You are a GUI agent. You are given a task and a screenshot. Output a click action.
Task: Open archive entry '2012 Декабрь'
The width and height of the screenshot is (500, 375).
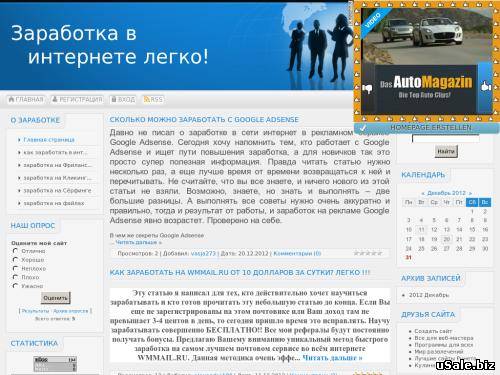coord(429,295)
